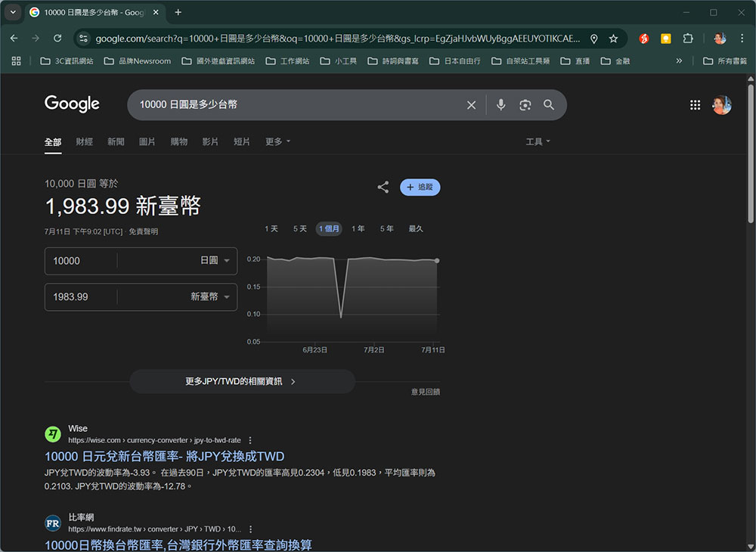Click the 意見回饋 feedback link
Image resolution: width=756 pixels, height=552 pixels.
tap(425, 392)
